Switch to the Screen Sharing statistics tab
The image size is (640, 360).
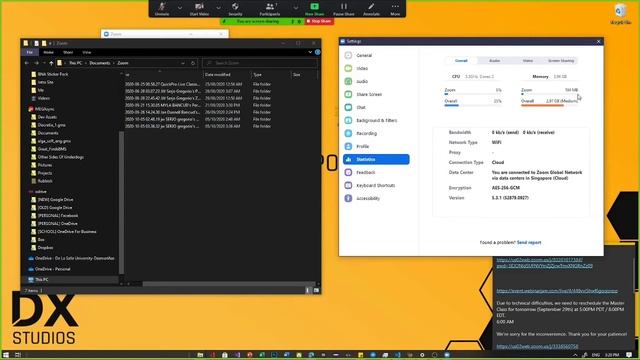[561, 60]
